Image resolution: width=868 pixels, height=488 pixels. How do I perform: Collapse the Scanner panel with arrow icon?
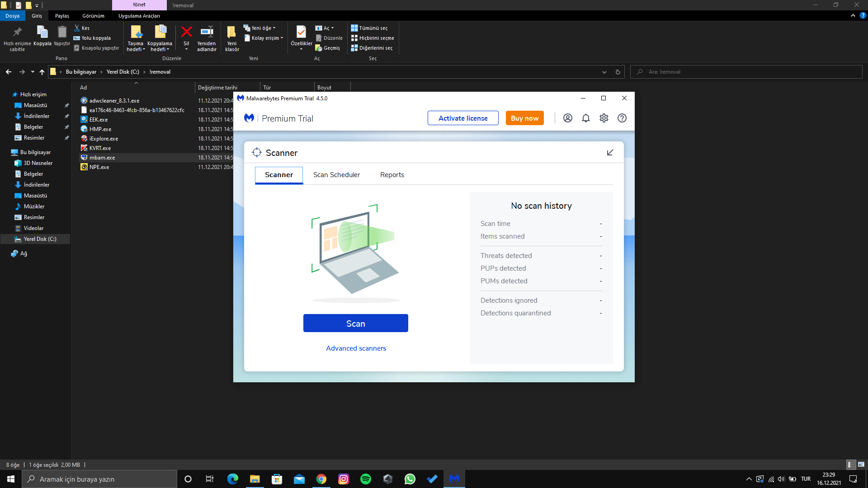[610, 153]
